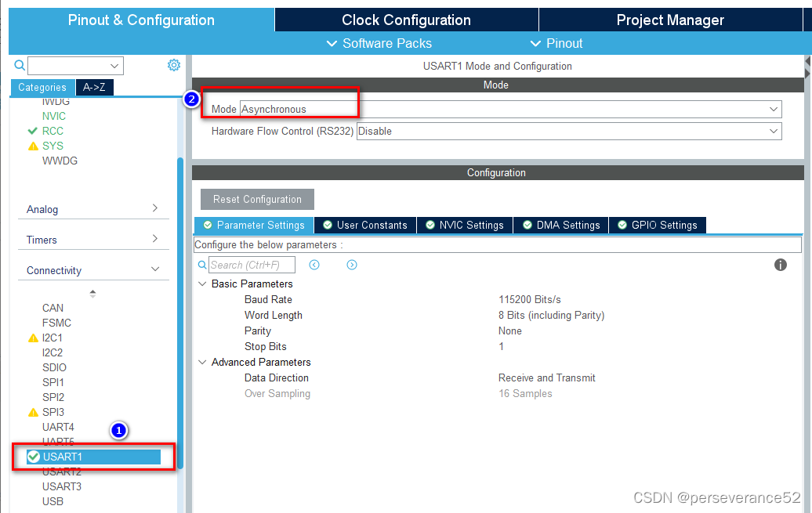Image resolution: width=812 pixels, height=513 pixels.
Task: Select USART3 under Connectivity
Action: pos(62,486)
